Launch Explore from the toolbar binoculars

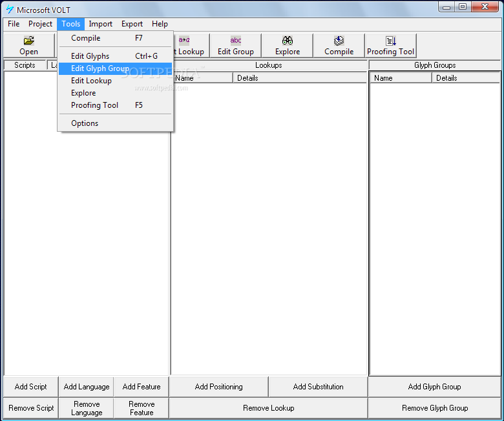coord(288,46)
